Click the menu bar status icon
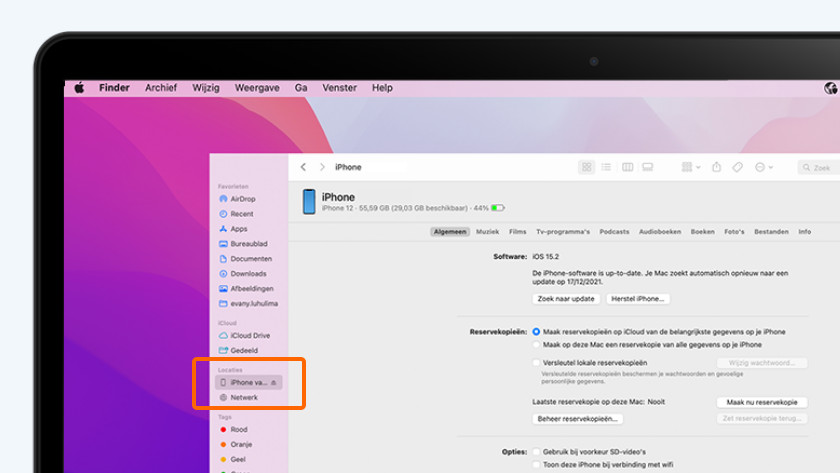 831,88
